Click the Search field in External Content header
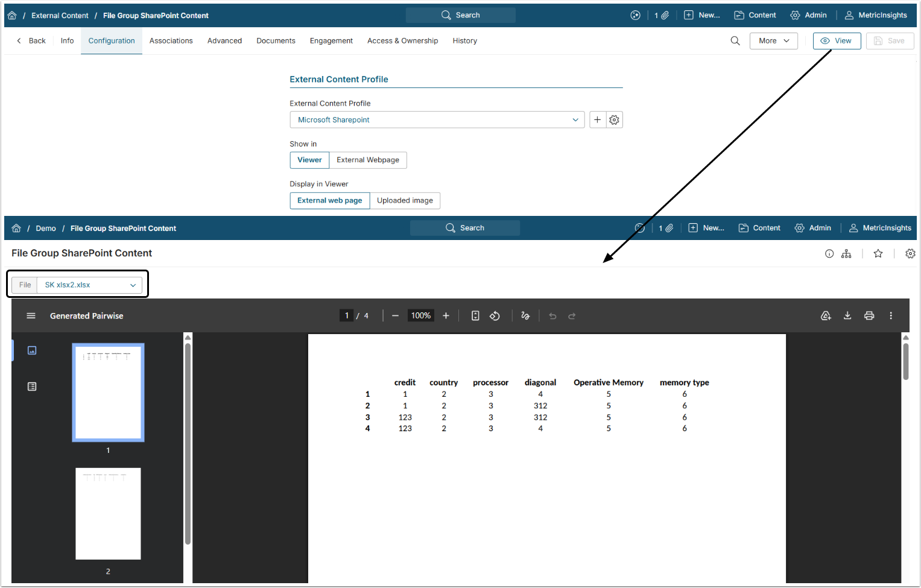Image resolution: width=921 pixels, height=588 pixels. coord(461,16)
